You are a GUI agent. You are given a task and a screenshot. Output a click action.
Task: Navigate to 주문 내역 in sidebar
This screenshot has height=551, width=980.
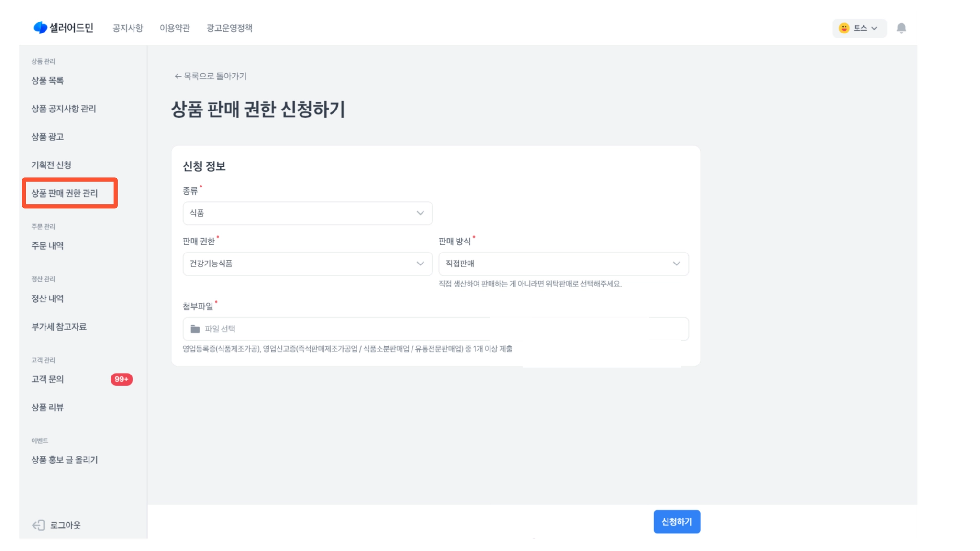[x=47, y=246]
